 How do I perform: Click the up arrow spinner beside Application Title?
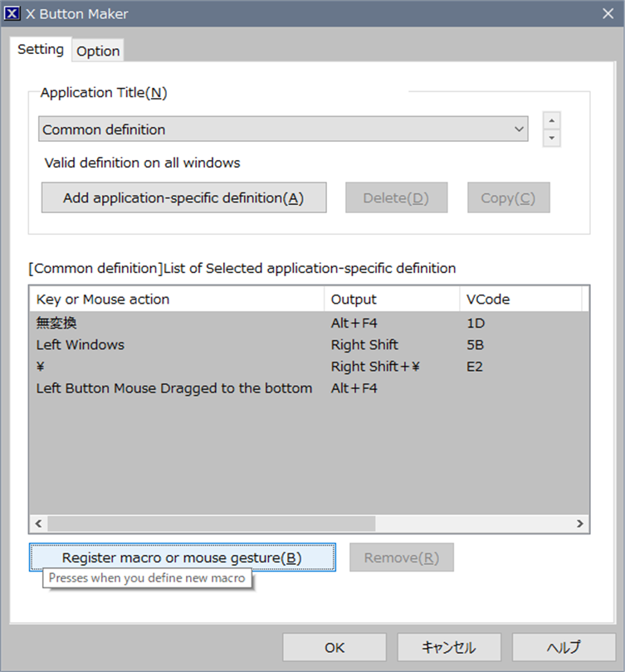click(552, 120)
